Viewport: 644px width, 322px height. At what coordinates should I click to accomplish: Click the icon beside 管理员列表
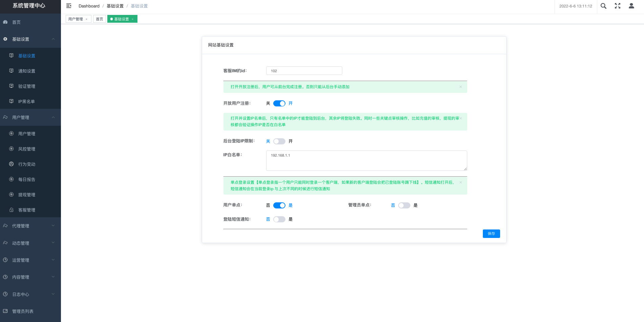(x=5, y=311)
